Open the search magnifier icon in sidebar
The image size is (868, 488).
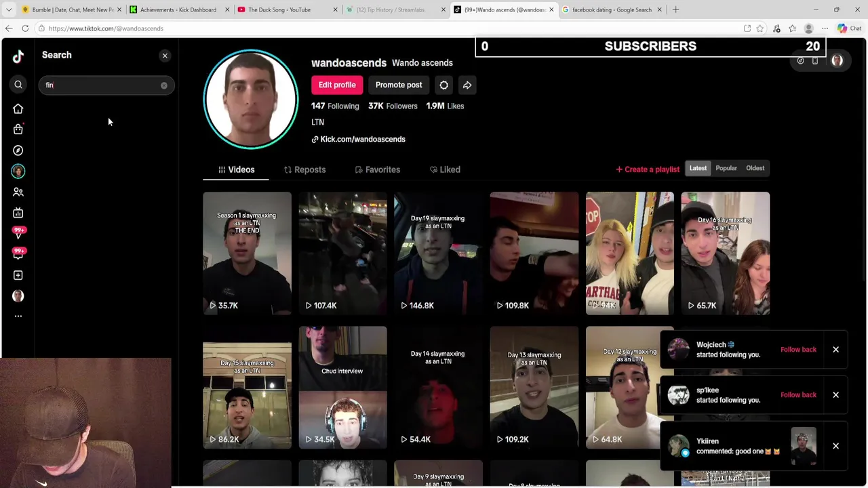point(18,85)
